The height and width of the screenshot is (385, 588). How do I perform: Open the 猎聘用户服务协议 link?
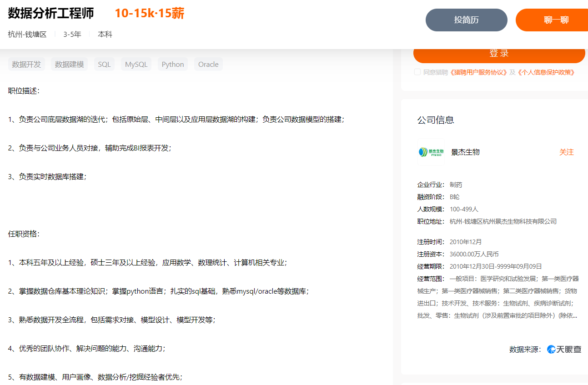tap(478, 72)
